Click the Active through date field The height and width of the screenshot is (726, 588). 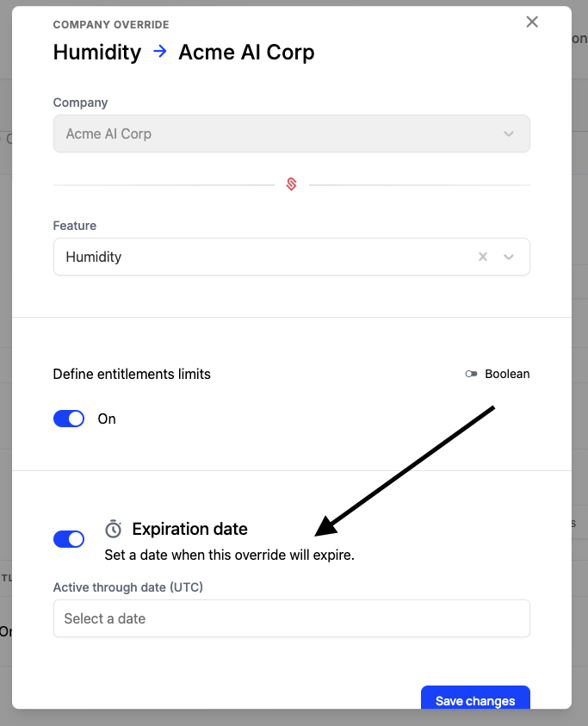(291, 618)
